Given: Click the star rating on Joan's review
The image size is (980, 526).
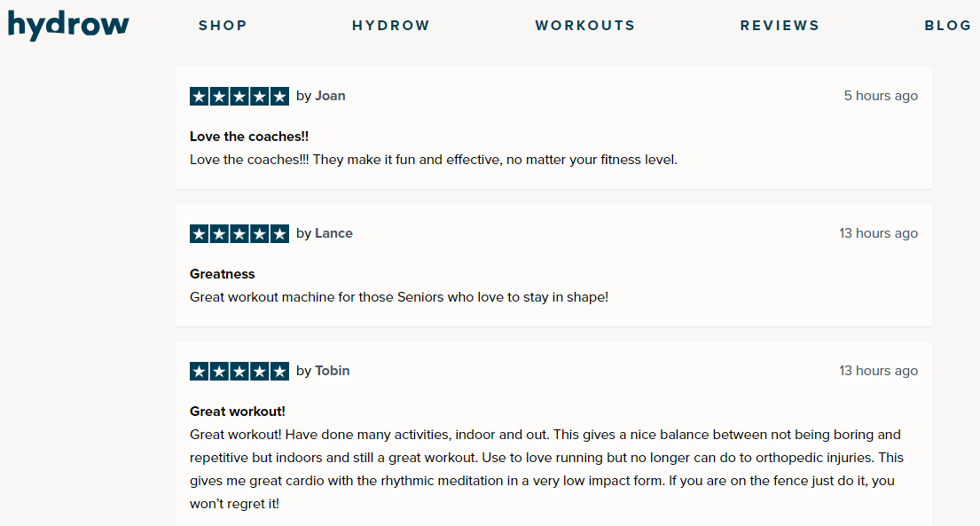Looking at the screenshot, I should [239, 96].
